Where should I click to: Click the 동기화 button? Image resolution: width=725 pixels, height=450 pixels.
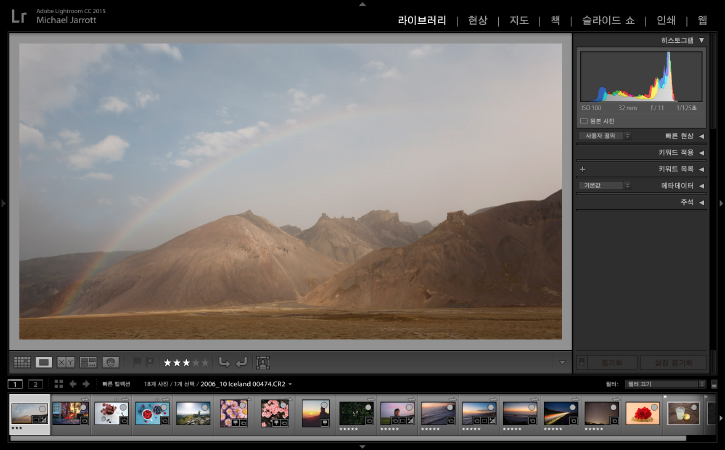613,363
